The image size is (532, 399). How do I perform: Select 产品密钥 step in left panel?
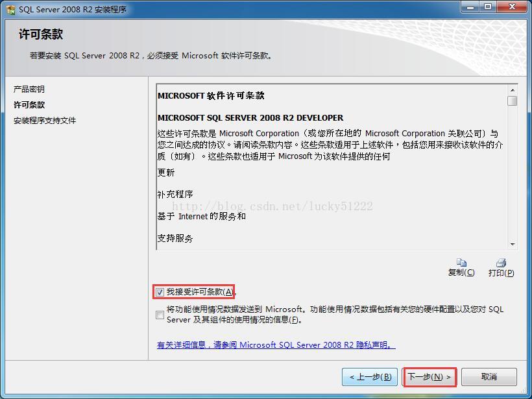pyautogui.click(x=29, y=90)
